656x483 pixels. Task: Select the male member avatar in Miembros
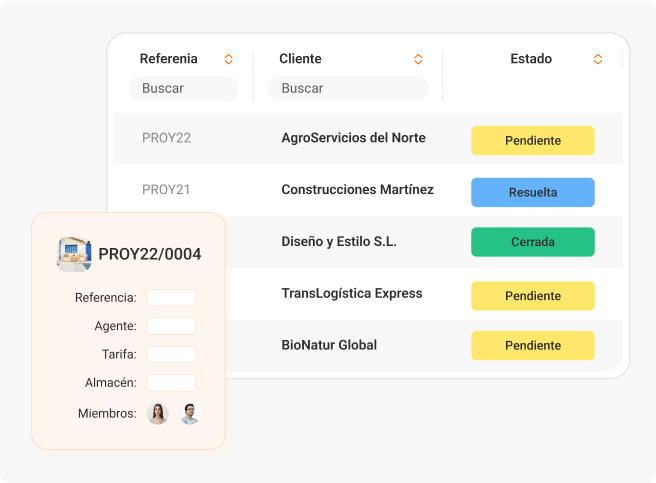coord(190,413)
